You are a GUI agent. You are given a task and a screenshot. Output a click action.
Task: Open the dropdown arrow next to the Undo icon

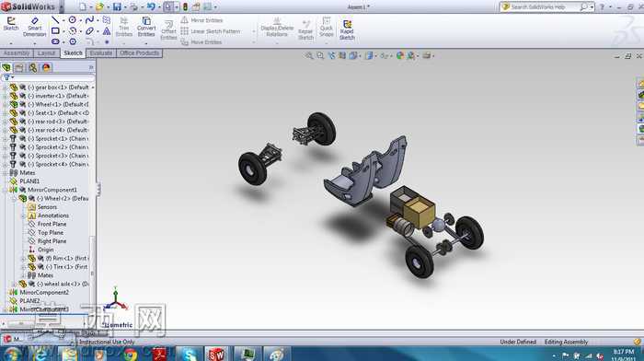[159, 7]
